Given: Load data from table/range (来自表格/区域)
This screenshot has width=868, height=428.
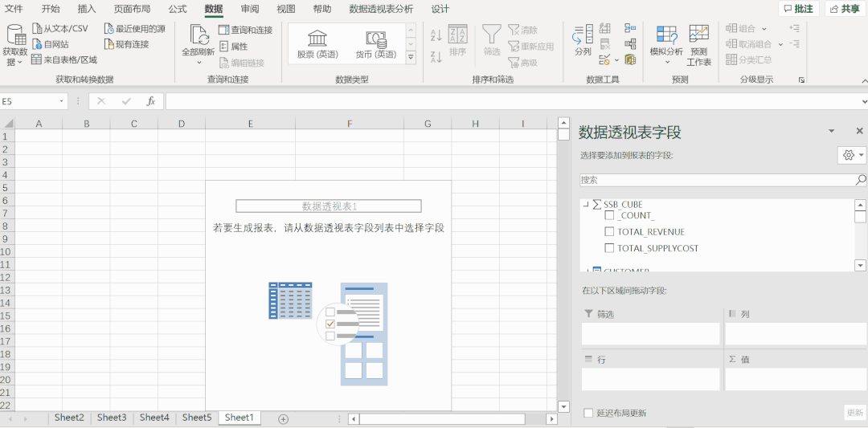Looking at the screenshot, I should click(x=64, y=59).
